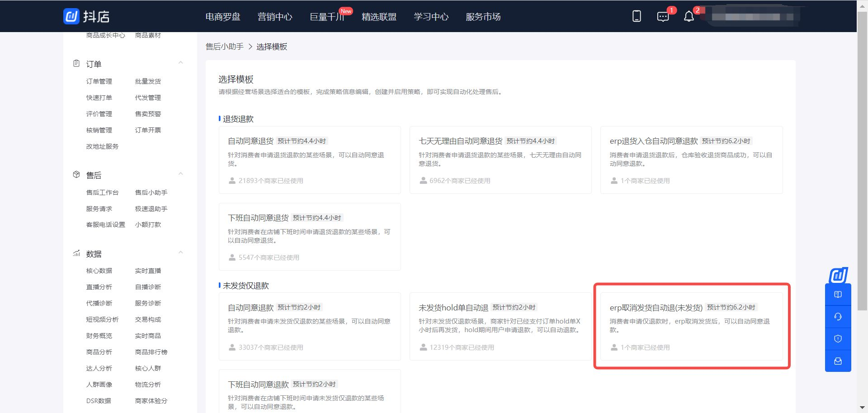Open the 电商罗盘 top menu
The width and height of the screenshot is (868, 413).
click(x=223, y=17)
